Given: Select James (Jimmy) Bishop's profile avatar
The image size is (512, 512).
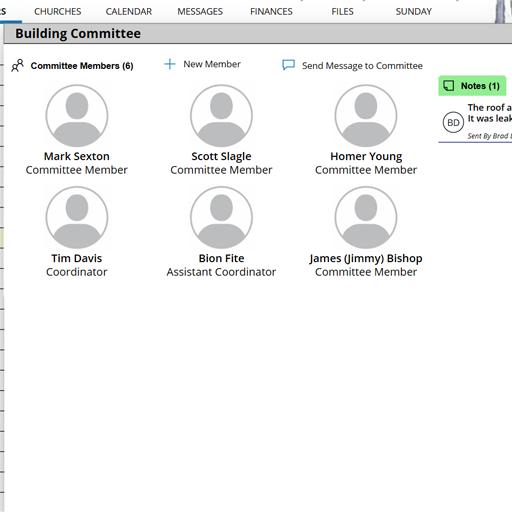Looking at the screenshot, I should click(366, 217).
